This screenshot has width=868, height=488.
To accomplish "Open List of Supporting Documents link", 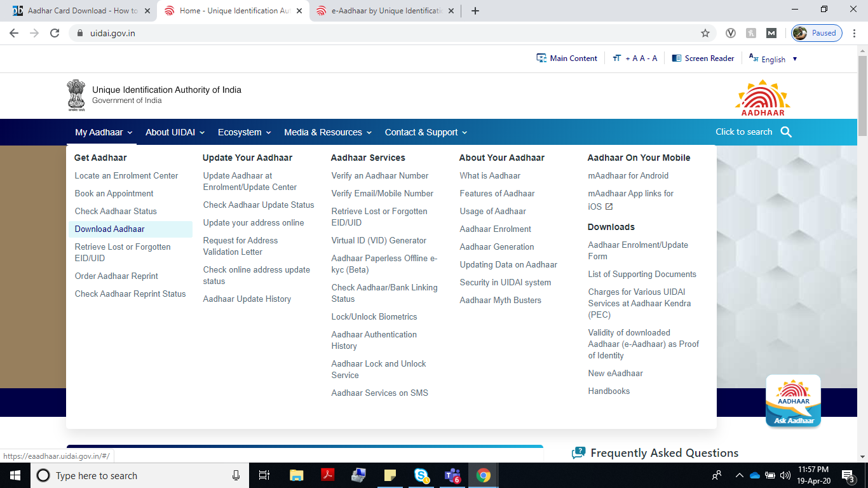I will click(642, 274).
